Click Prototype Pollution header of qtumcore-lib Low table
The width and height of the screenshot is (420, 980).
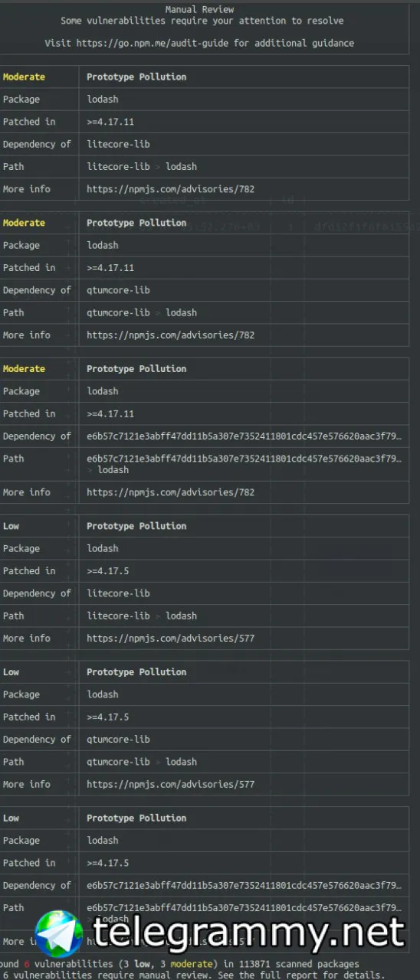(136, 672)
